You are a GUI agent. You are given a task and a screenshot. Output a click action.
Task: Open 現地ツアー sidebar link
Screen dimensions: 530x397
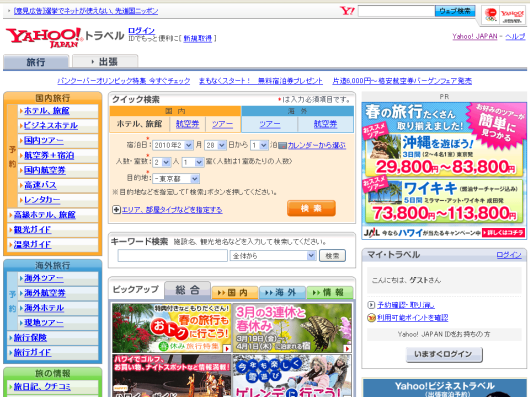[44, 323]
